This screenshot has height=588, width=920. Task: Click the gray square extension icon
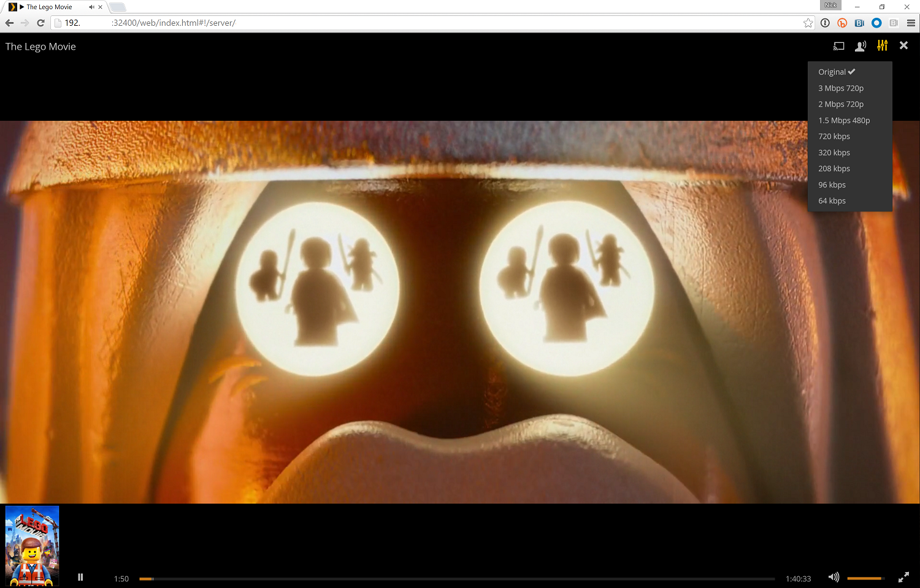[894, 23]
